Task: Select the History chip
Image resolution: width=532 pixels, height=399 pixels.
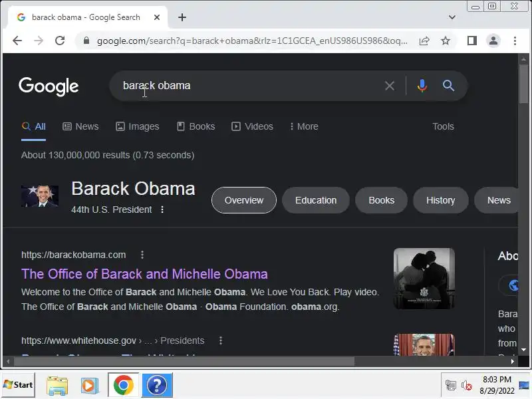Action: click(441, 200)
